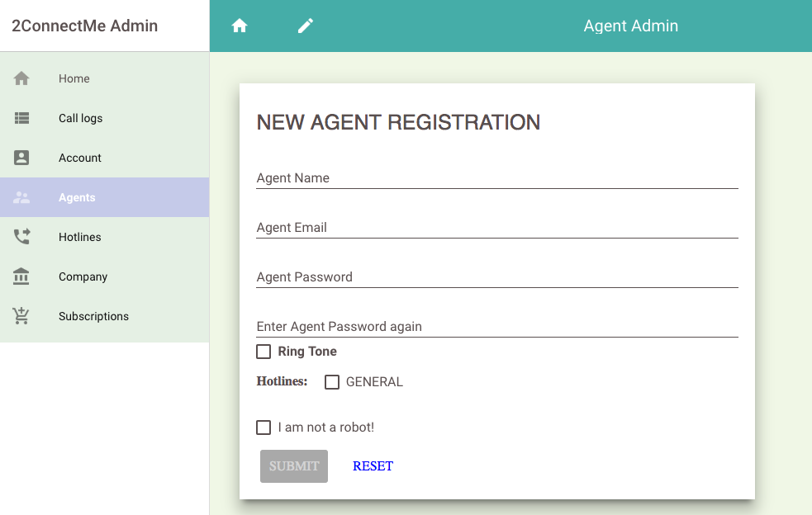Click the RESET link

[373, 466]
